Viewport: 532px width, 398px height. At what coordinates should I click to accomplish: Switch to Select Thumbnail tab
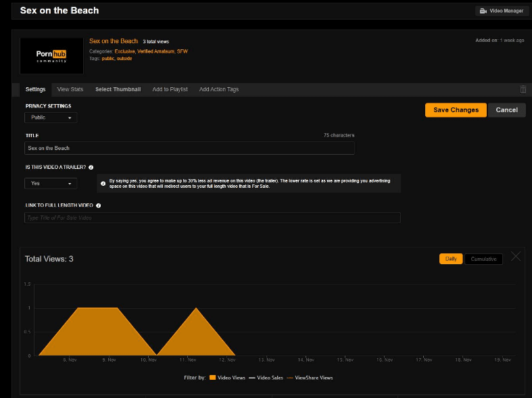click(x=118, y=89)
